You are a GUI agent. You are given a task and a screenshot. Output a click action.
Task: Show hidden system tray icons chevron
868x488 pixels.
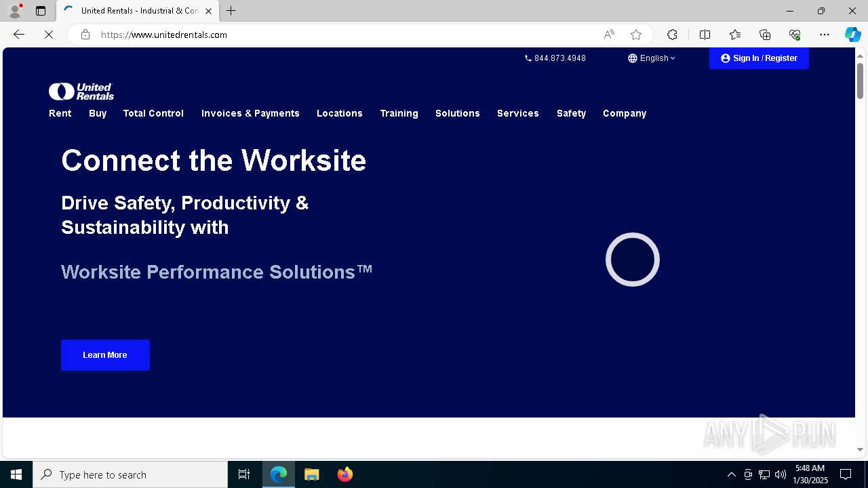coord(732,474)
